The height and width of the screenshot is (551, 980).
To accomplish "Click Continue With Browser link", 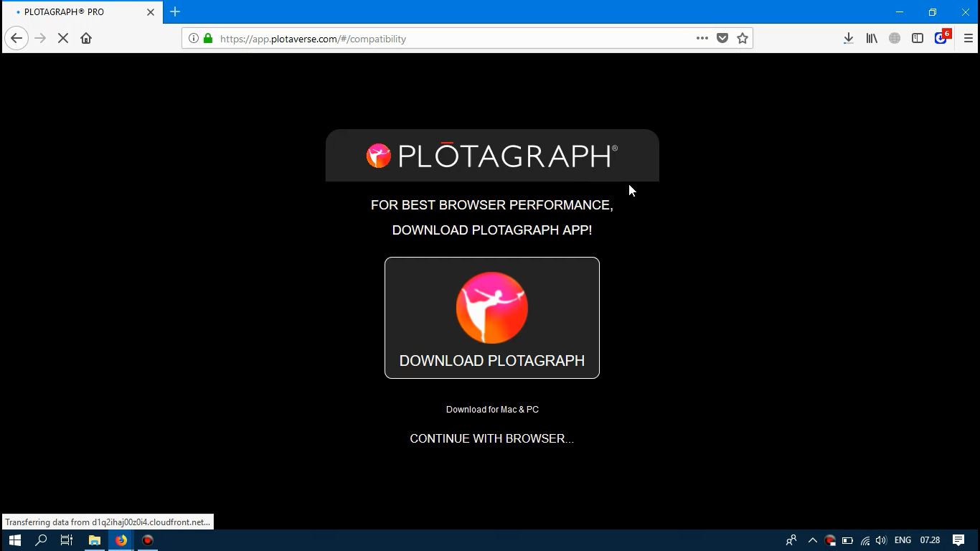I will (x=492, y=438).
